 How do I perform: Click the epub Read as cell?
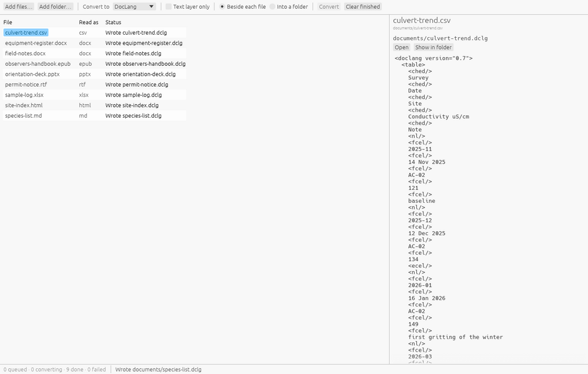(x=85, y=64)
